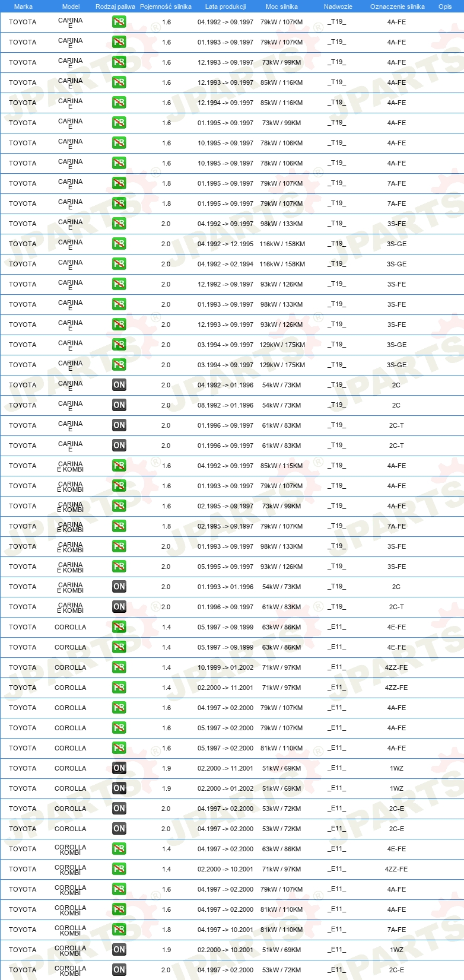Click the Lata produkcji column header
Image resolution: width=464 pixels, height=980 pixels.
(225, 7)
